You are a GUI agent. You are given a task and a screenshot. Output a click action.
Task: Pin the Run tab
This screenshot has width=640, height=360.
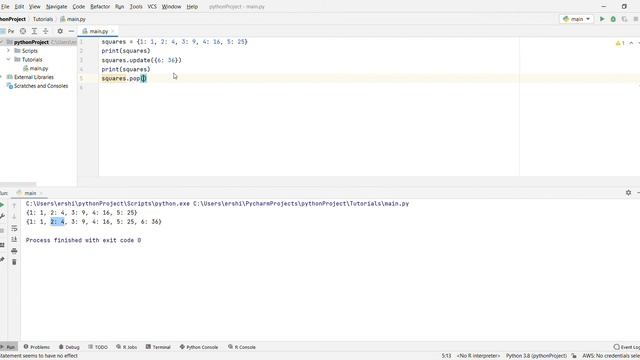2,260
